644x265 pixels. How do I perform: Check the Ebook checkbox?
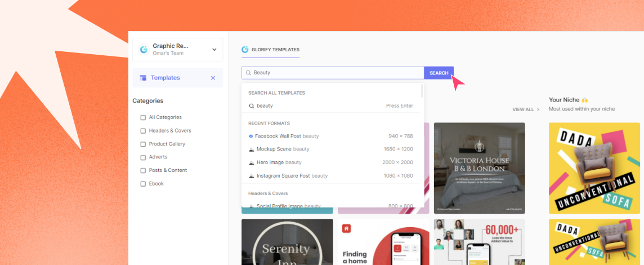point(143,184)
